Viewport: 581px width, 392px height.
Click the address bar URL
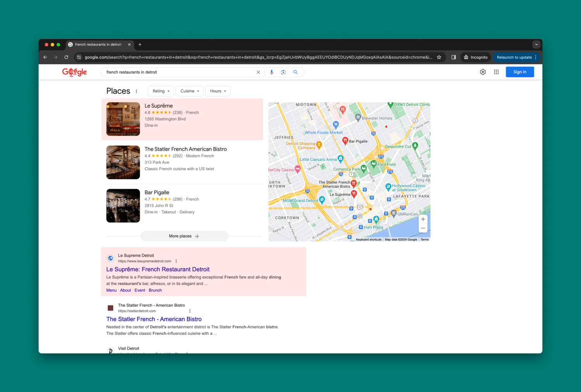pyautogui.click(x=258, y=57)
